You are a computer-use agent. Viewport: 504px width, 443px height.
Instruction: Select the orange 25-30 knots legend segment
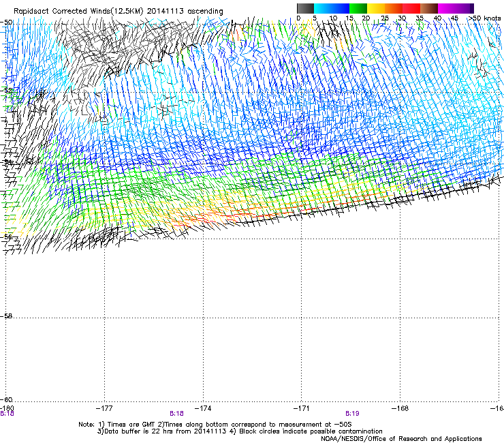(x=394, y=8)
